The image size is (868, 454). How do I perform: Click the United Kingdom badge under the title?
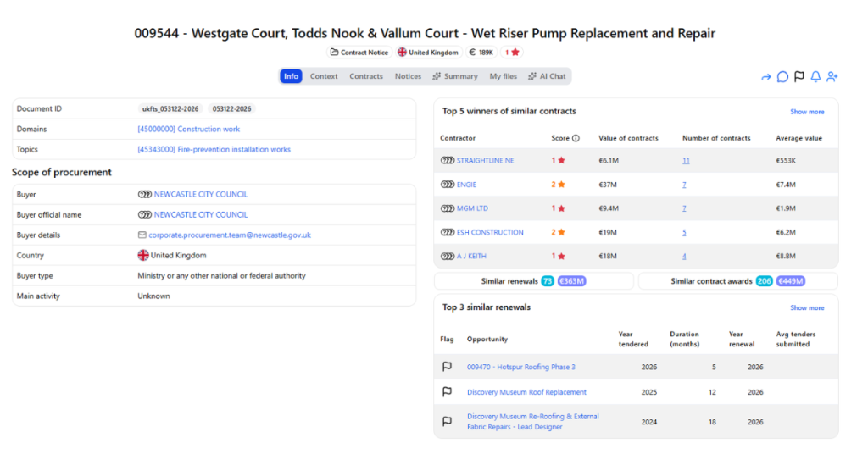[x=428, y=52]
